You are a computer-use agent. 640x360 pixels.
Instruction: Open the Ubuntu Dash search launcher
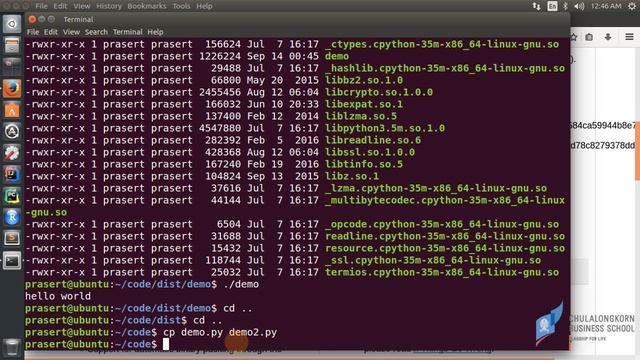coord(12,24)
